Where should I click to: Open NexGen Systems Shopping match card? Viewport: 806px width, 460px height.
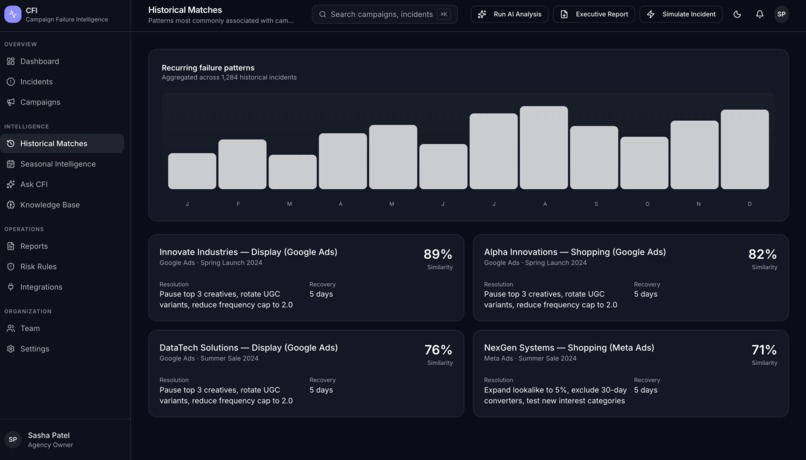[631, 374]
